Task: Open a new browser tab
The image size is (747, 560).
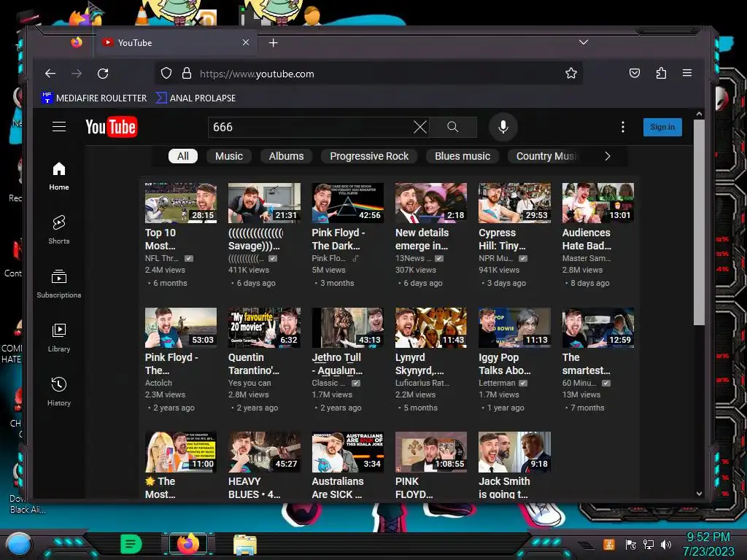Action: pos(273,43)
